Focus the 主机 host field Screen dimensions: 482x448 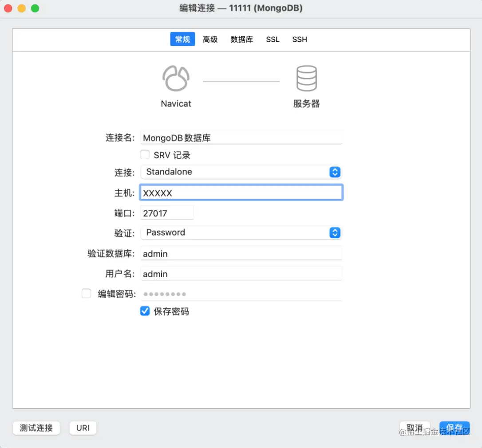pos(241,193)
